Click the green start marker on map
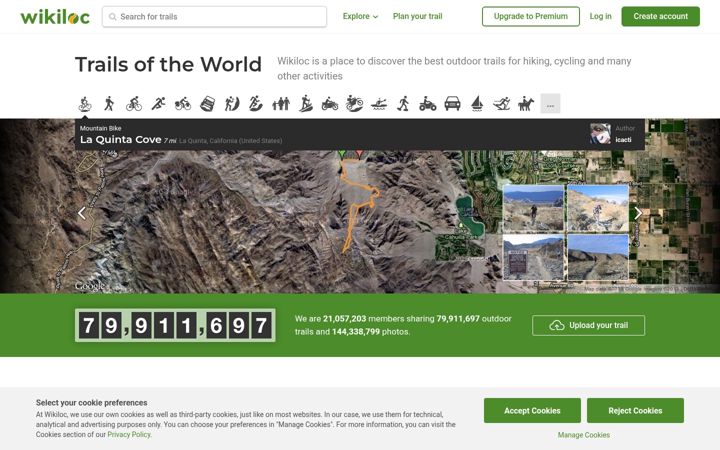This screenshot has width=720, height=450. point(342,154)
